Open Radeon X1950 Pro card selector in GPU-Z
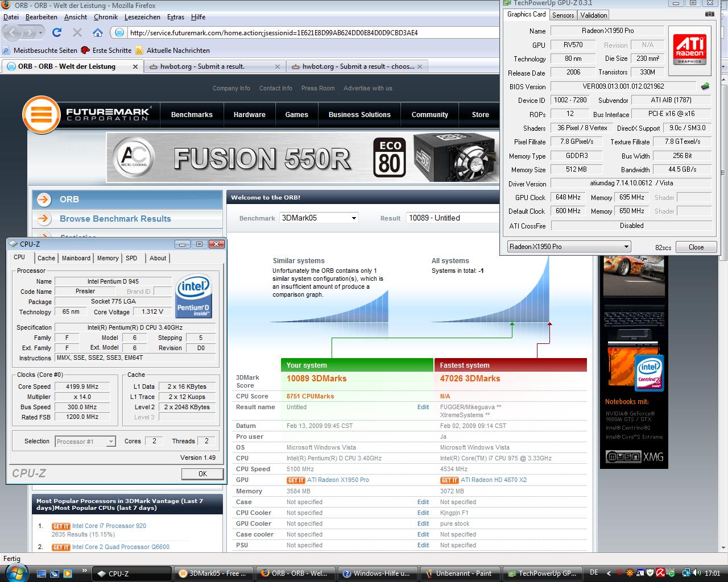 click(x=569, y=247)
